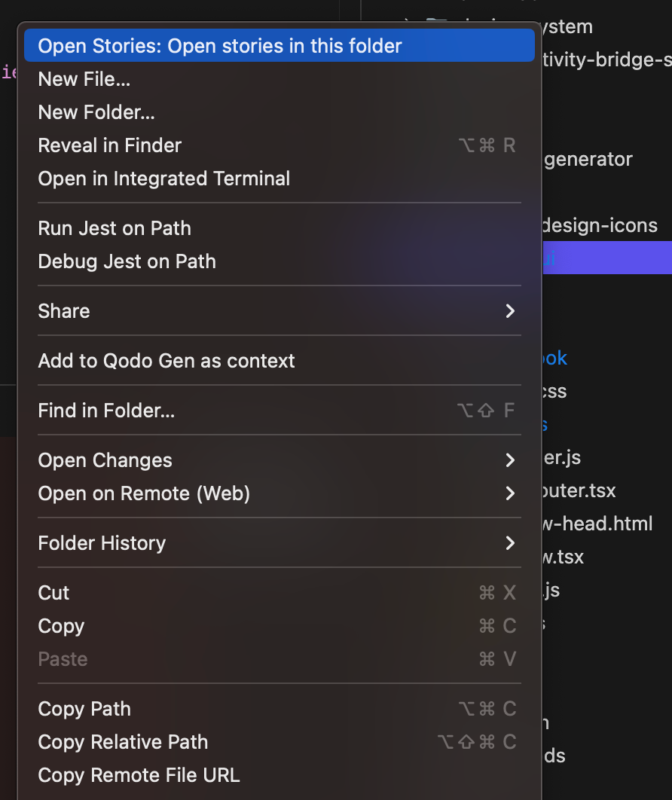This screenshot has width=672, height=800.
Task: Select the design-icons folder in explorer
Action: [x=600, y=225]
